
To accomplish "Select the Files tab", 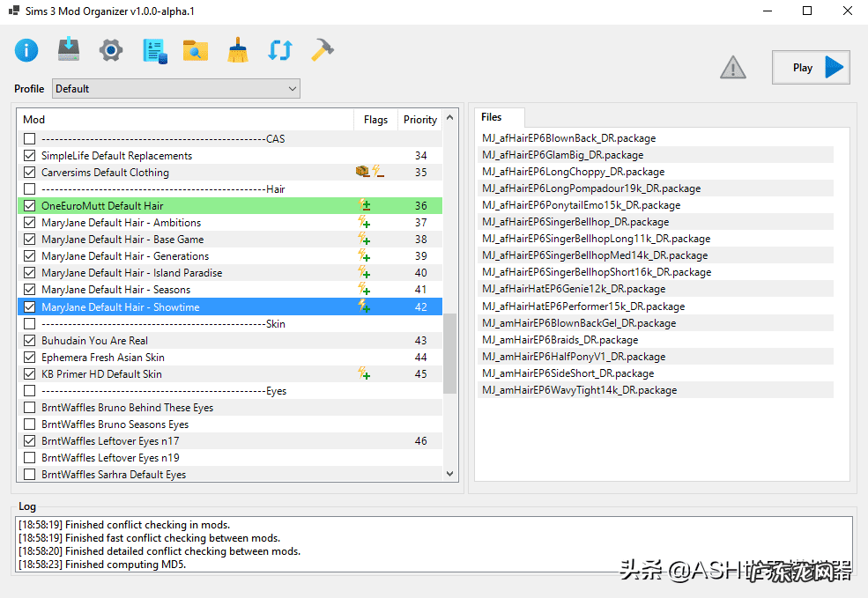I will (x=492, y=117).
